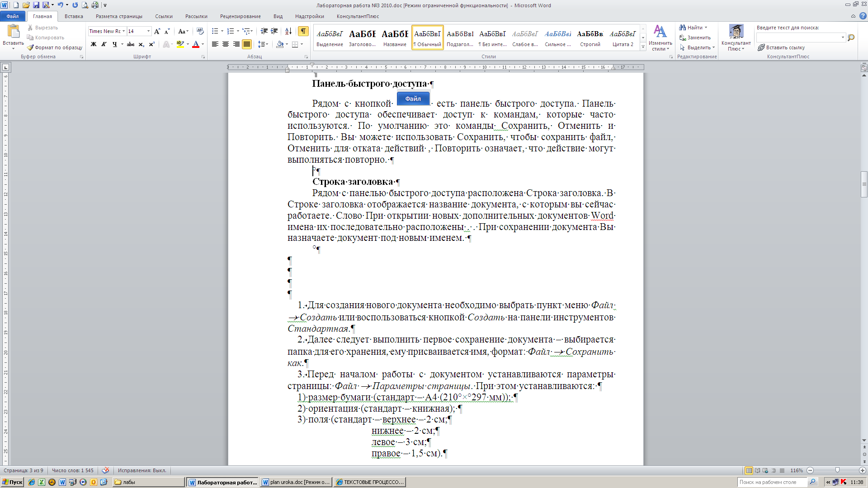
Task: Toggle show paragraph marks (¶)
Action: click(303, 31)
